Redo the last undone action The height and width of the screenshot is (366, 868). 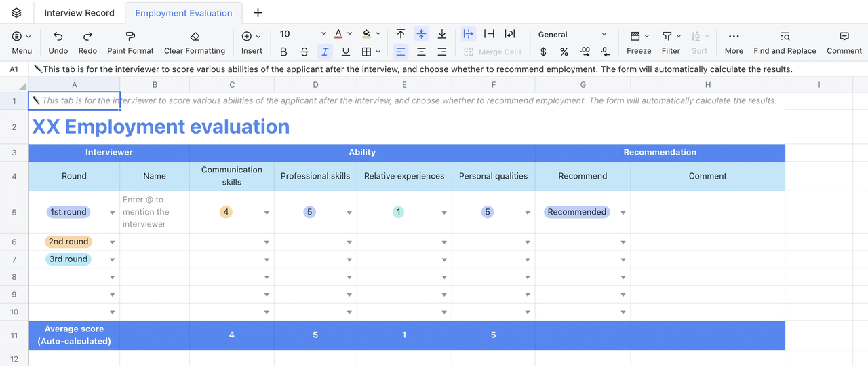pos(87,42)
